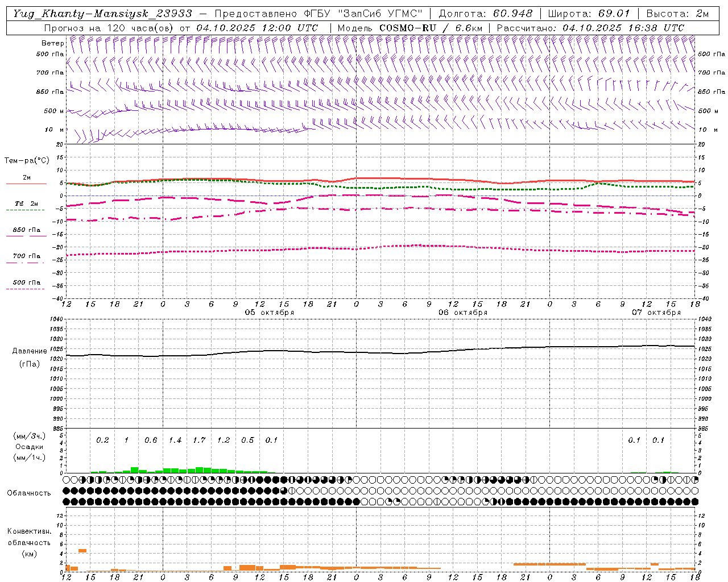This screenshot has width=728, height=582.
Task: Select the text Предоставлено ФГБУ "ЗапСиб УГМС"
Action: pyautogui.click(x=318, y=14)
